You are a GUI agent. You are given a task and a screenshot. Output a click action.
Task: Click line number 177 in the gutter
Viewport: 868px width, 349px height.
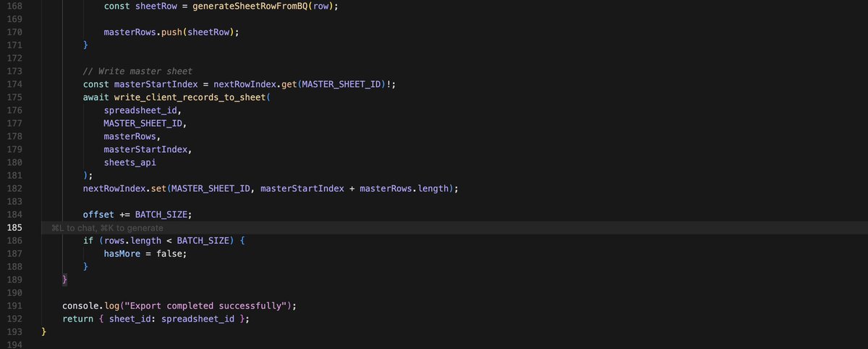click(x=13, y=123)
